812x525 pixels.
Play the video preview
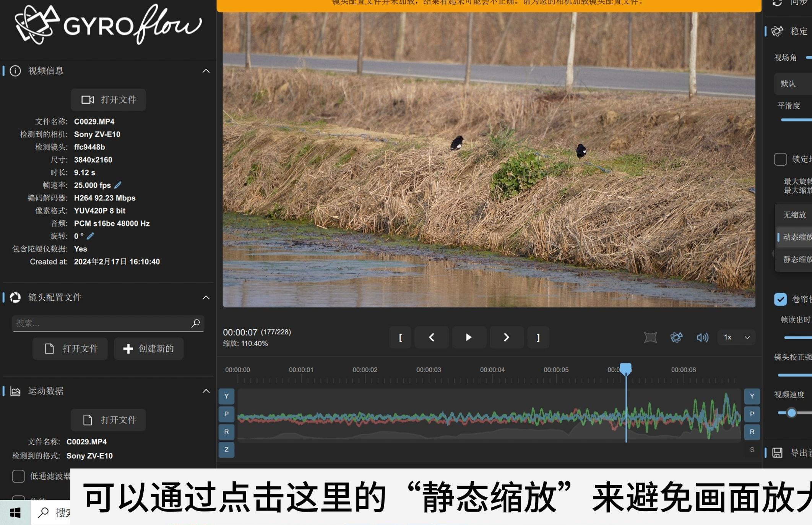[469, 337]
